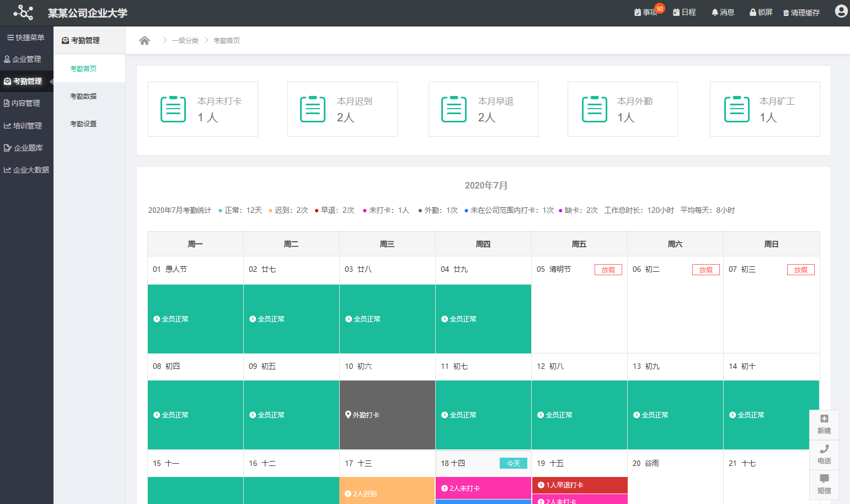The image size is (850, 504).
Task: Click the 本月未打卡 clipboard icon
Action: (173, 109)
